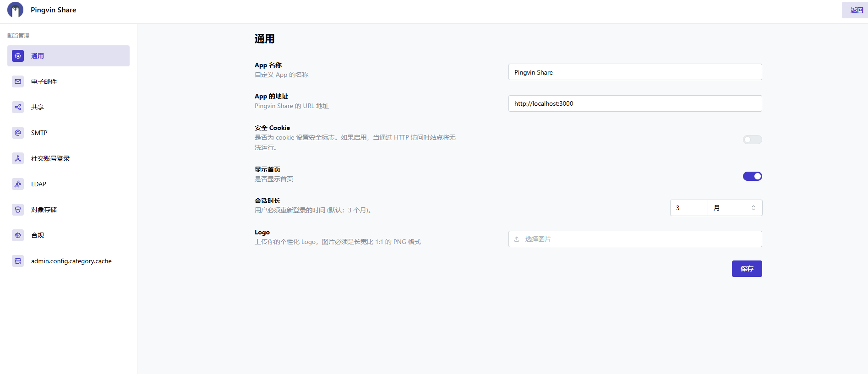Click the LDAP tree icon

pos(18,184)
